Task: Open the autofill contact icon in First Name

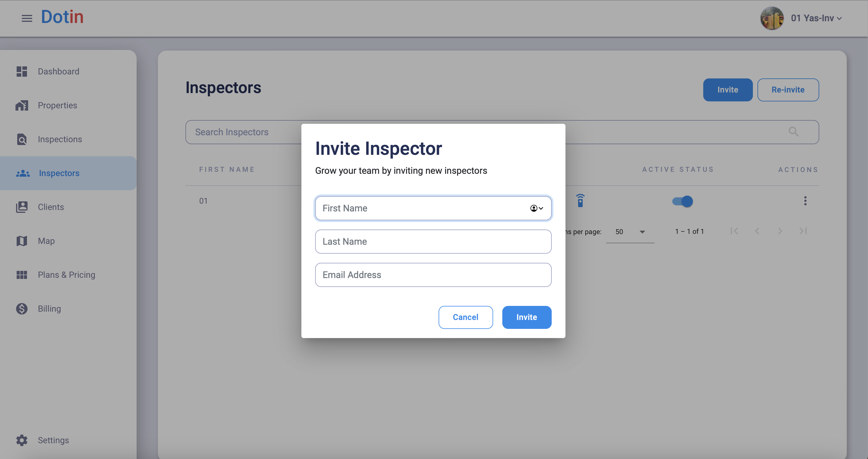Action: 536,209
